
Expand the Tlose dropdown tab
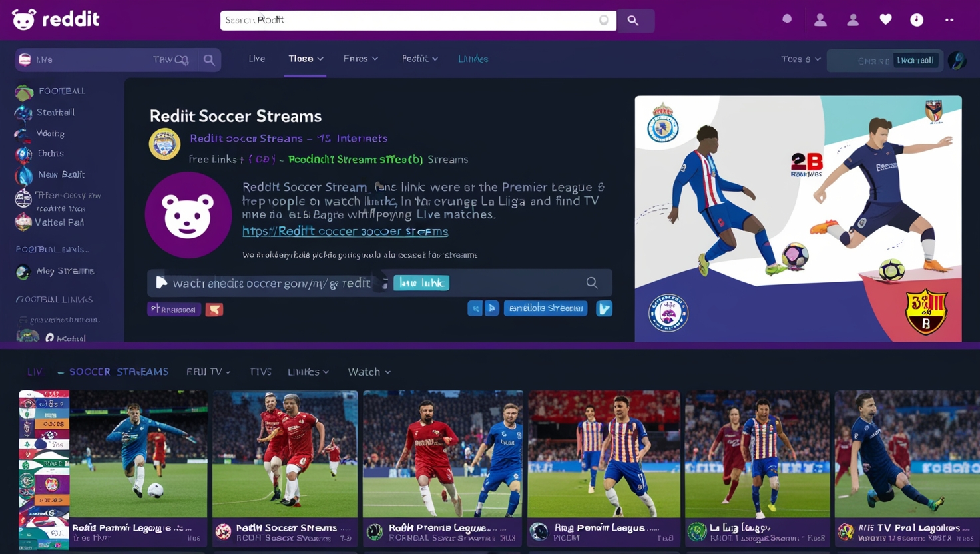[306, 59]
